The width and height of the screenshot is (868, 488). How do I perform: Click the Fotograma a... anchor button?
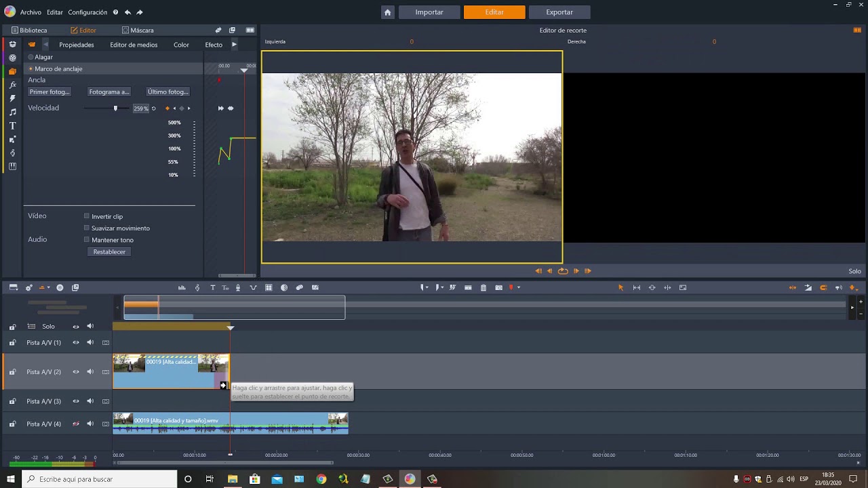point(108,91)
